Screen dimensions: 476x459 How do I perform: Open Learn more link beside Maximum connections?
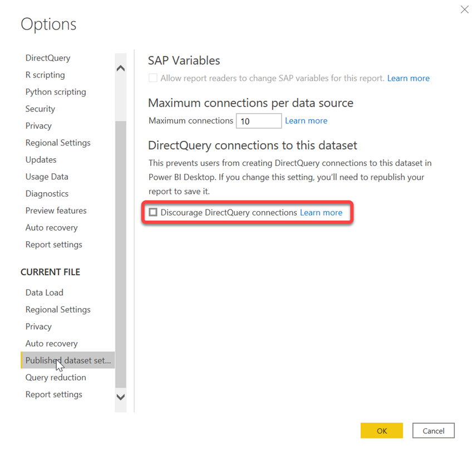(x=306, y=121)
